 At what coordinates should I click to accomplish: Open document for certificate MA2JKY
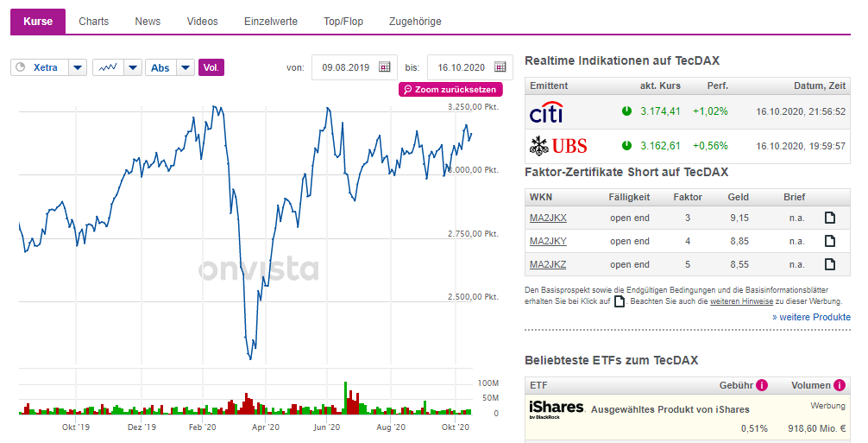(x=830, y=241)
